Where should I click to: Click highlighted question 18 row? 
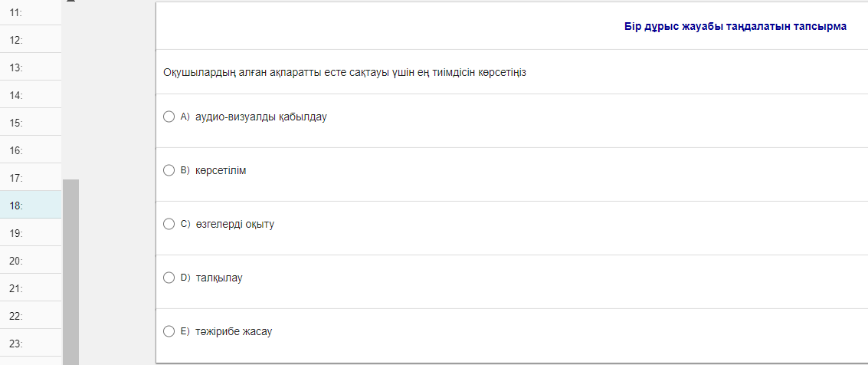[x=31, y=206]
